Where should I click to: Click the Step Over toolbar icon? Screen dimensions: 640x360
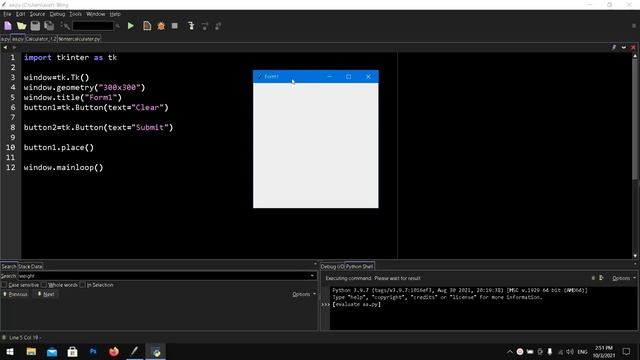pos(204,26)
